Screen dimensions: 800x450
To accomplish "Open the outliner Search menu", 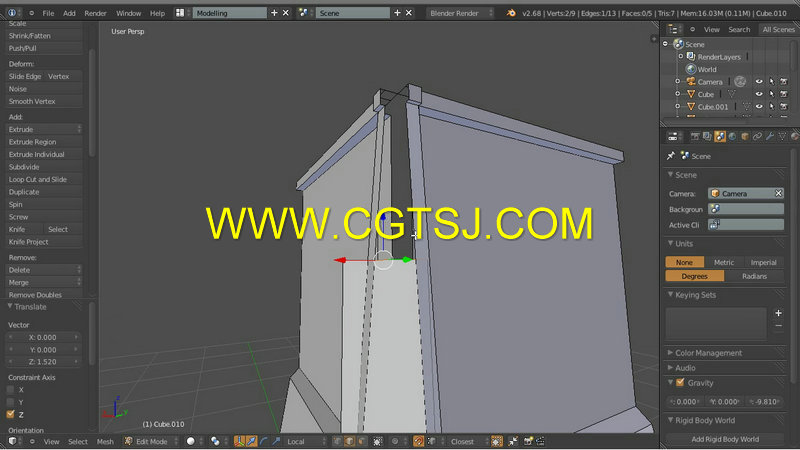I will (739, 30).
